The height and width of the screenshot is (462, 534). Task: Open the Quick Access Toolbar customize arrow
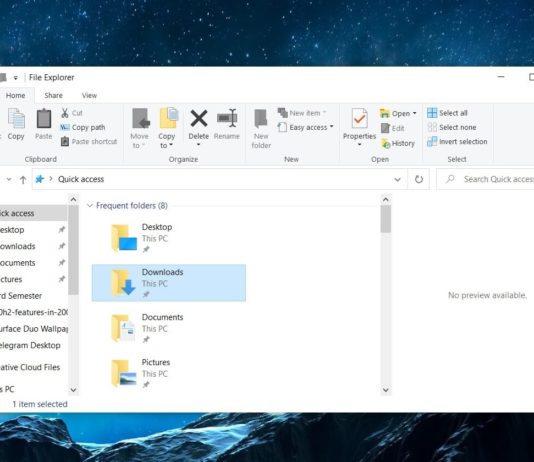[x=16, y=78]
